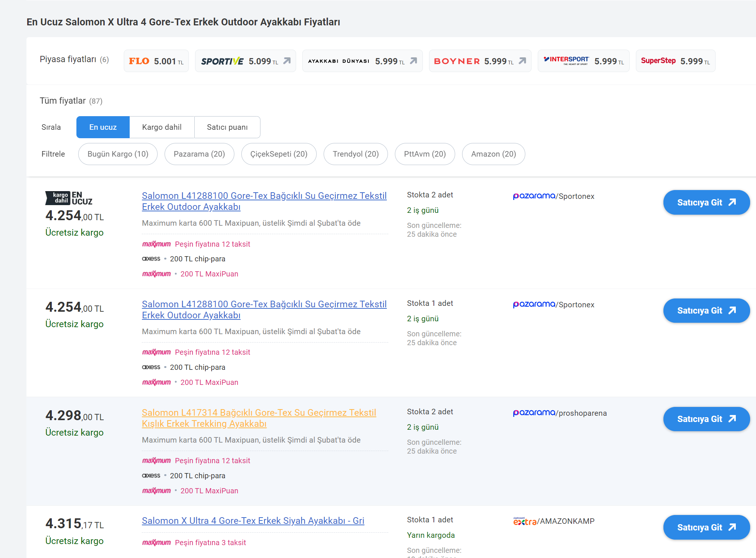Open the FLO 5.001 TL price card
Viewport: 756px width, 558px height.
click(x=156, y=61)
